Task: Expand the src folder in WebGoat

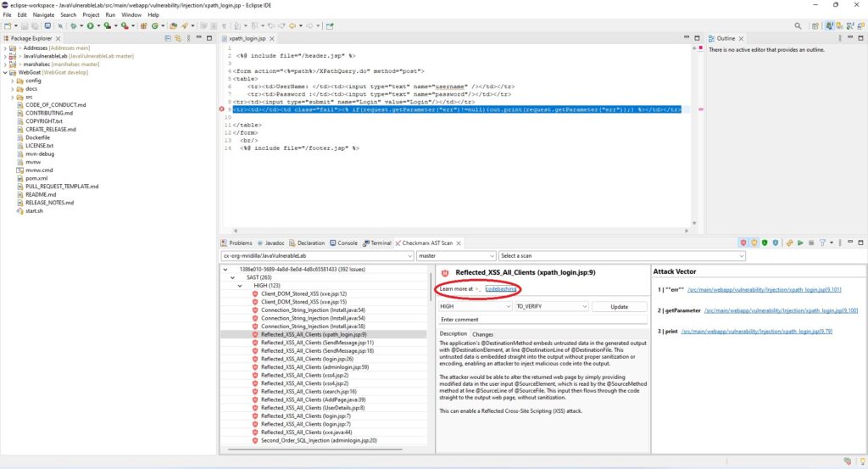Action: tap(14, 98)
